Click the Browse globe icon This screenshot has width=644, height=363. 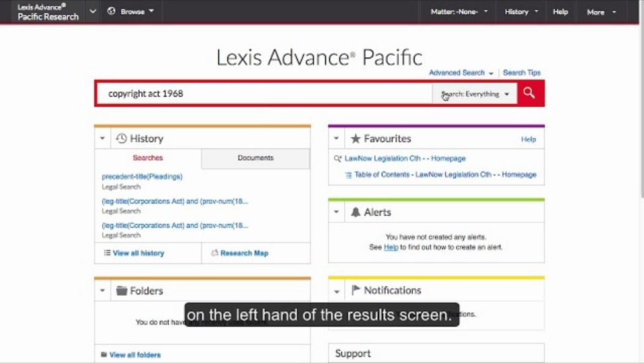pyautogui.click(x=112, y=11)
